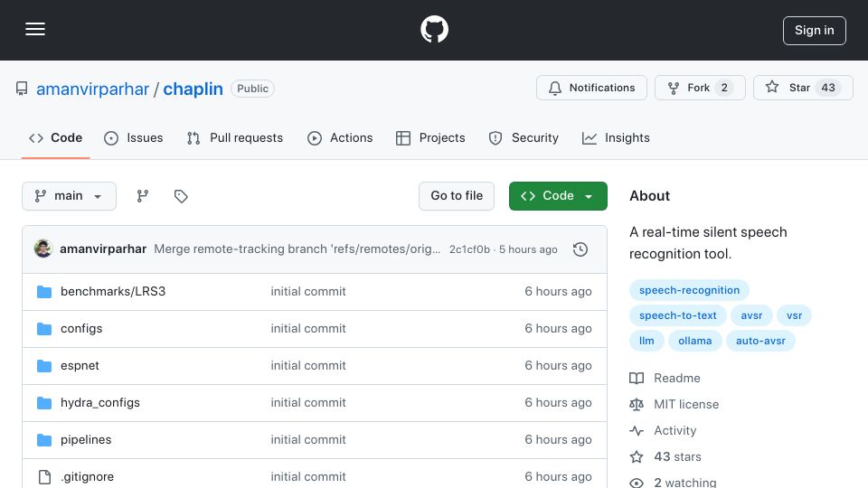Image resolution: width=868 pixels, height=488 pixels.
Task: Select the ollama topic tag
Action: (x=694, y=341)
